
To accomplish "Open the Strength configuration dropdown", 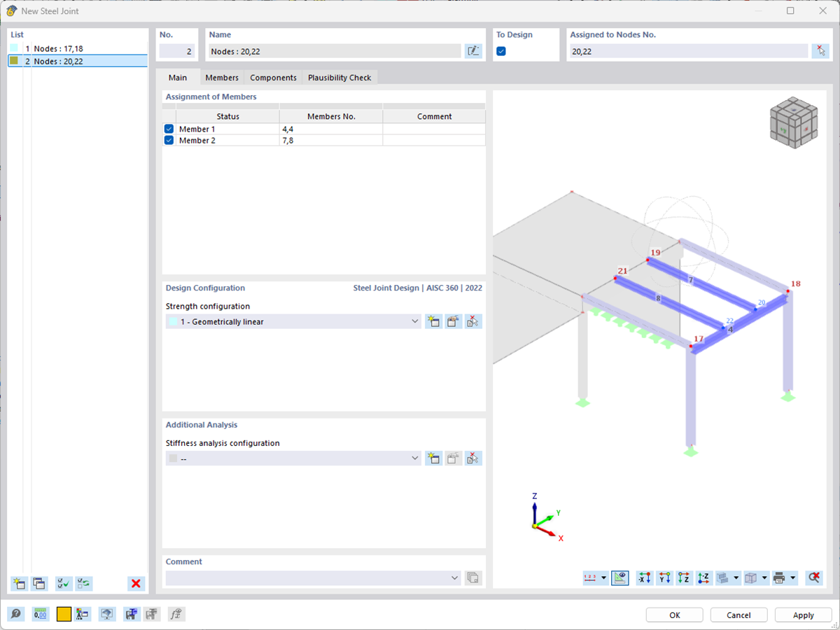I will click(x=415, y=321).
